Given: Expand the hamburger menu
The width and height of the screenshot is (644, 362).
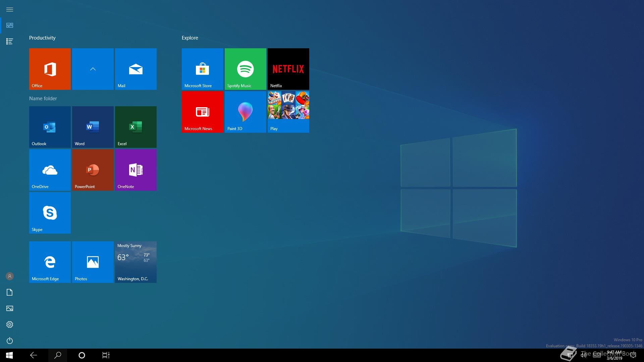Looking at the screenshot, I should coord(10,9).
